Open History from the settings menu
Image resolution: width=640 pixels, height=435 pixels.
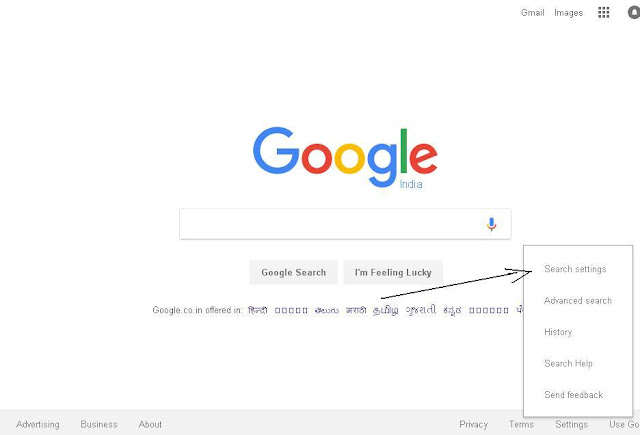[558, 332]
